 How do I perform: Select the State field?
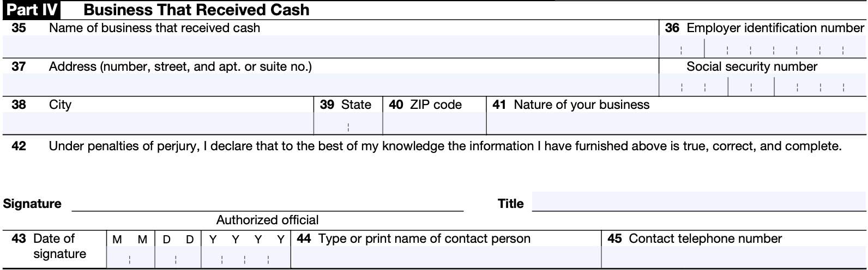348,125
